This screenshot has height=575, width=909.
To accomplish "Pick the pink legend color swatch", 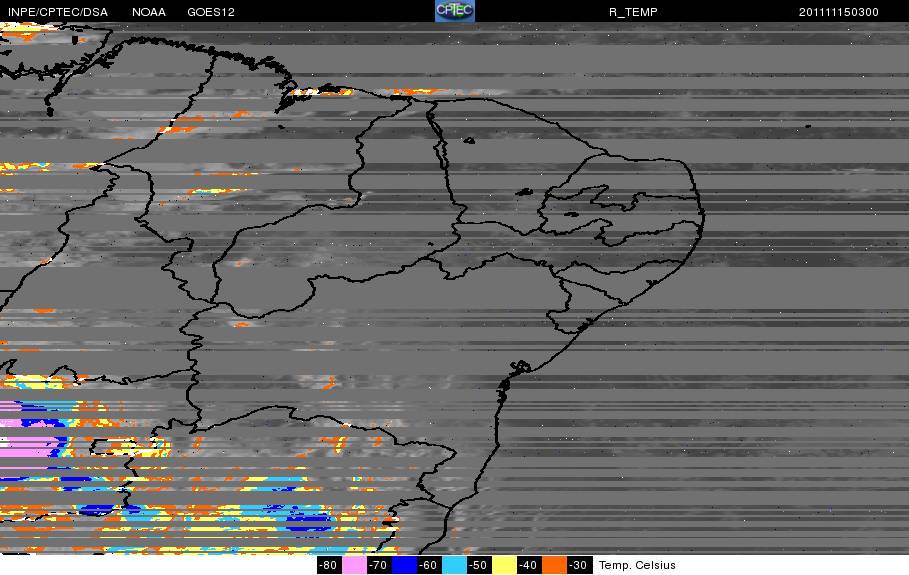I will [x=354, y=565].
